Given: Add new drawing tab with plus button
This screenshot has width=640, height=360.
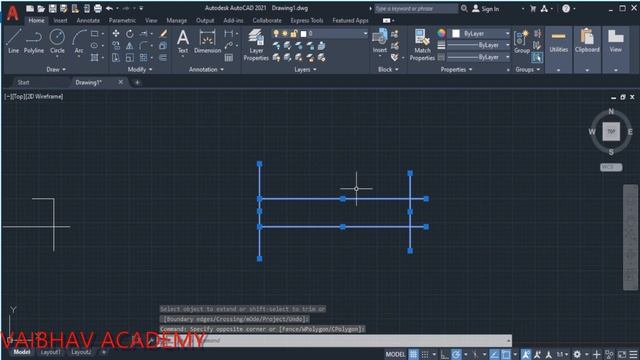Looking at the screenshot, I should [x=137, y=82].
